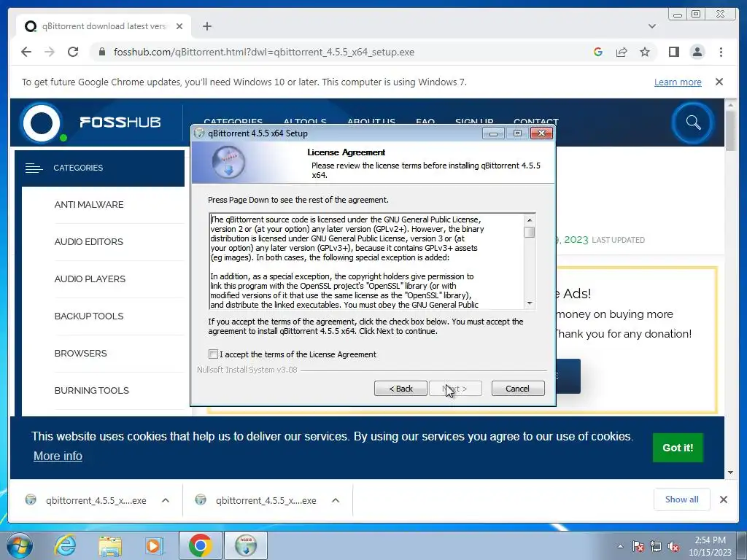The width and height of the screenshot is (747, 560).
Task: Switch to Chrome taskbar button
Action: (200, 545)
